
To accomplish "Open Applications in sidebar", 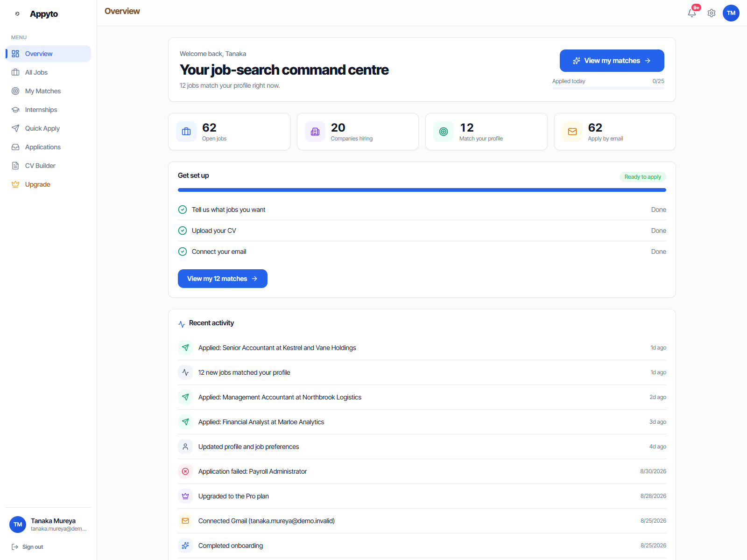I will [x=48, y=147].
